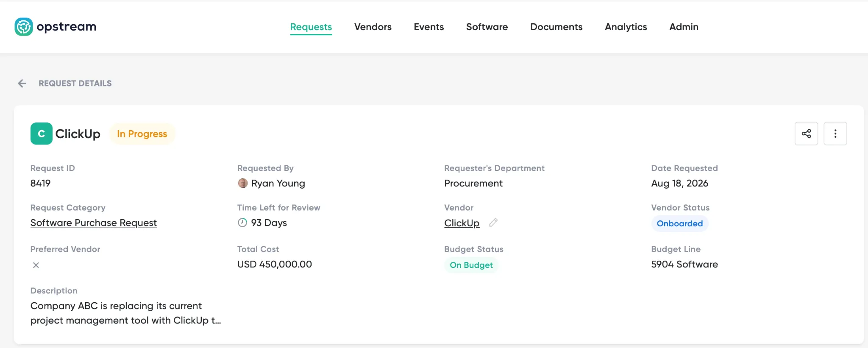This screenshot has width=868, height=348.
Task: Select the request ID value 8419
Action: tap(41, 183)
